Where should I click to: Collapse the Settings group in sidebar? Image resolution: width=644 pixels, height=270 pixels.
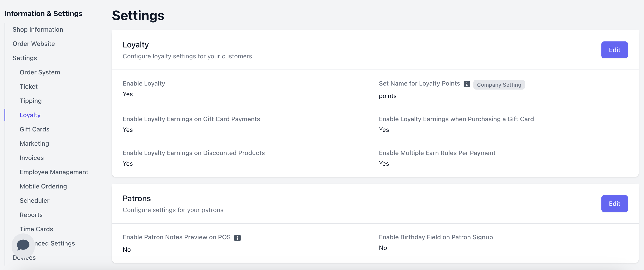25,58
